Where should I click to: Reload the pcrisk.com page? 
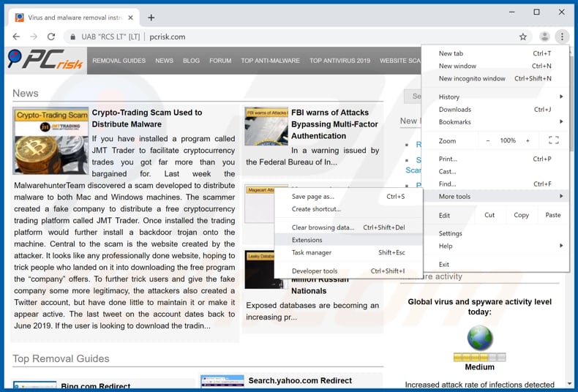[51, 37]
